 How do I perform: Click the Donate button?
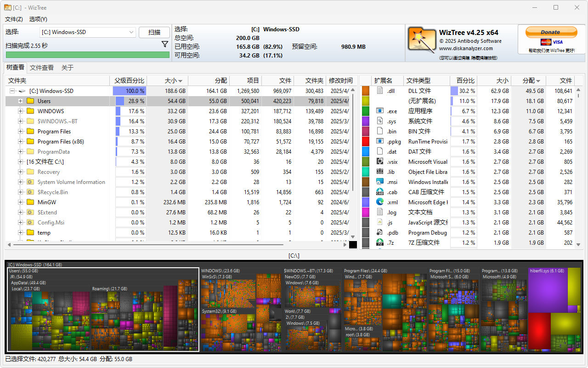551,32
